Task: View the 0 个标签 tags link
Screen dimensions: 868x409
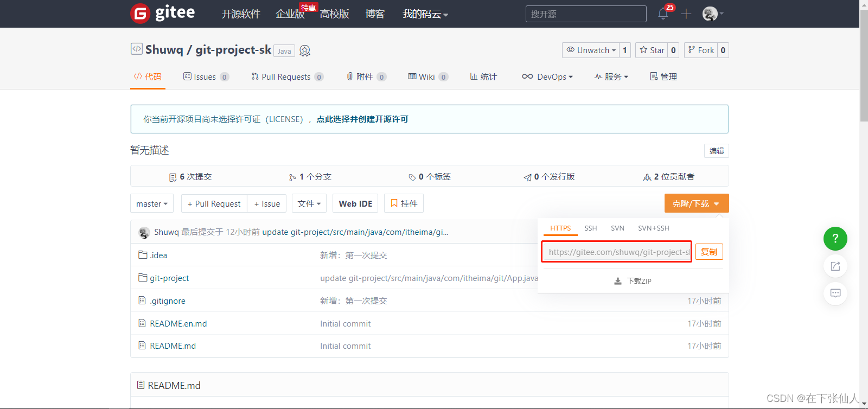Action: (x=430, y=177)
